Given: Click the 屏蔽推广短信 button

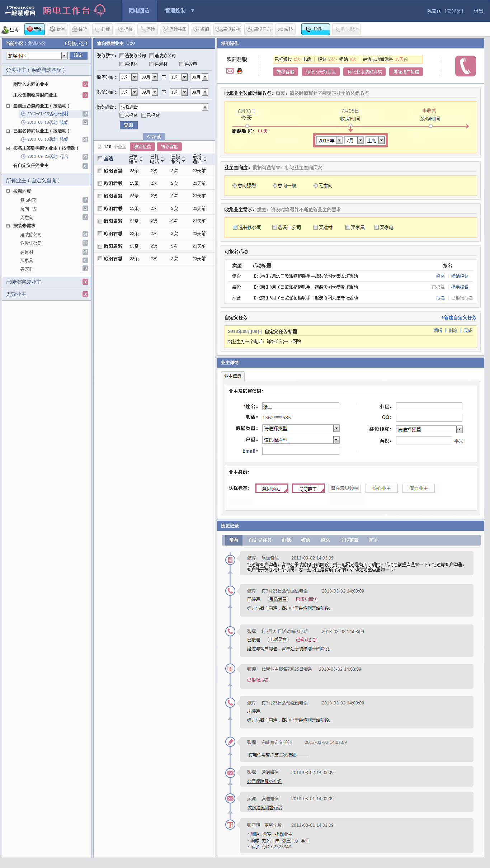Looking at the screenshot, I should 406,72.
